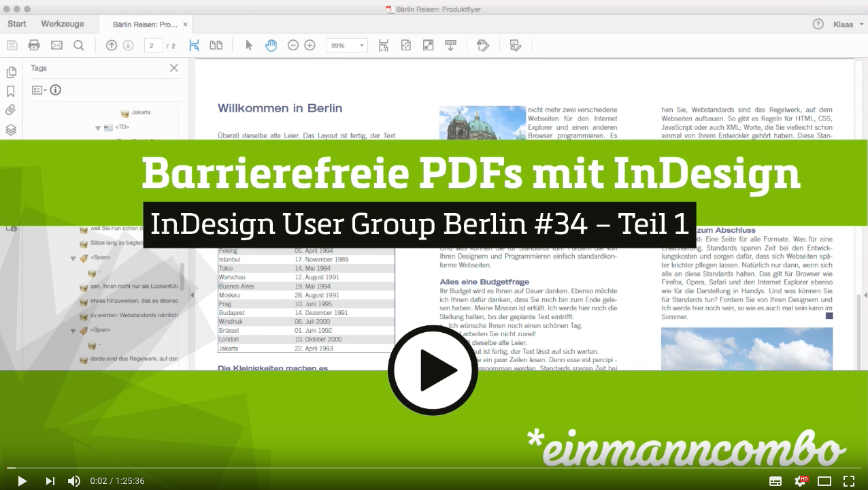Image resolution: width=868 pixels, height=490 pixels.
Task: Select 'dards sind das Regelwerk' tree item
Action: click(x=129, y=359)
